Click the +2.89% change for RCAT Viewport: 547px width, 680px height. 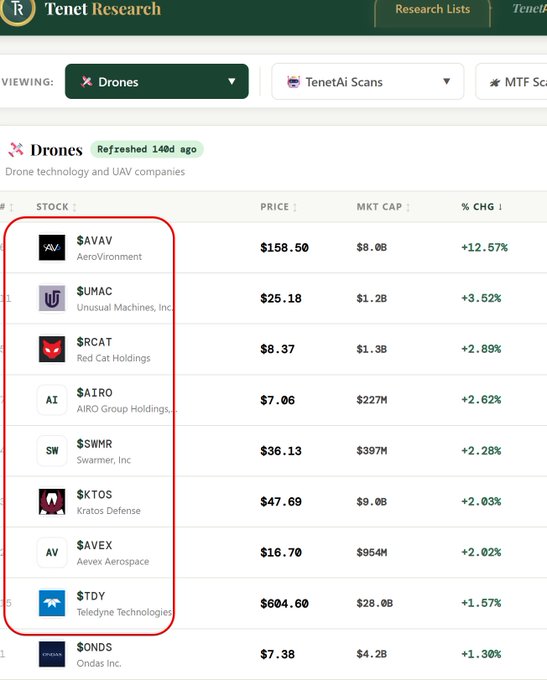(x=481, y=349)
